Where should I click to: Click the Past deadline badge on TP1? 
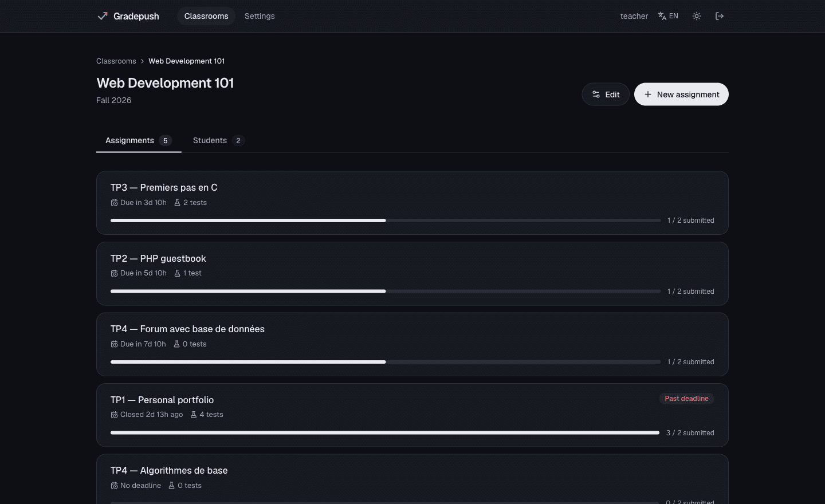tap(686, 399)
